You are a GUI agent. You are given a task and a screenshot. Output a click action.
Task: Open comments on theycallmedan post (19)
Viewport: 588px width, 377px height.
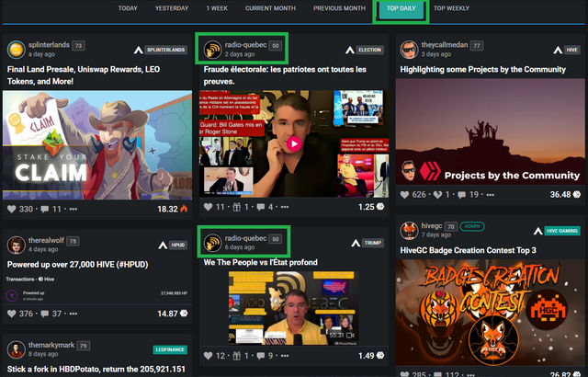(461, 195)
